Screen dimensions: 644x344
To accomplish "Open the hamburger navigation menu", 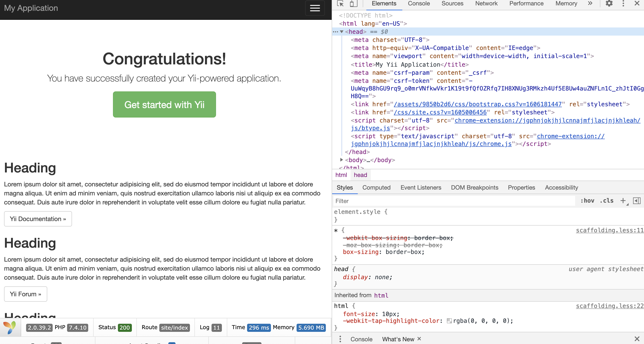I will pos(315,8).
